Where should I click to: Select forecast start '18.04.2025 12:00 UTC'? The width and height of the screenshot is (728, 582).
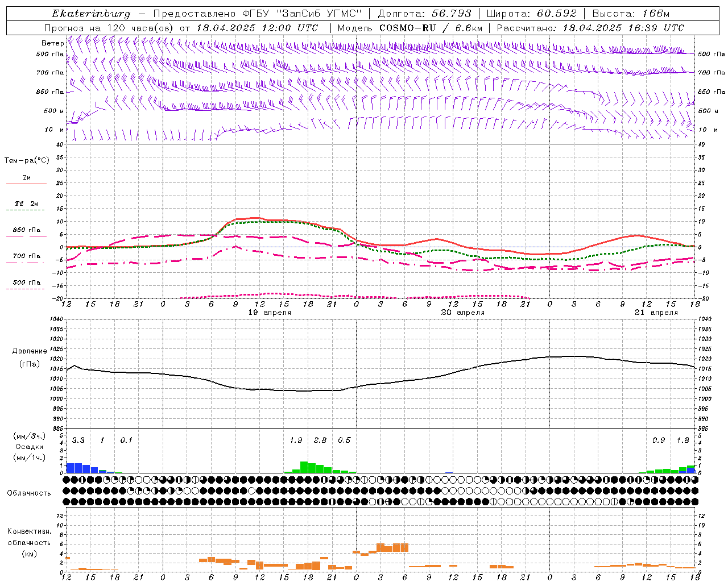point(257,28)
